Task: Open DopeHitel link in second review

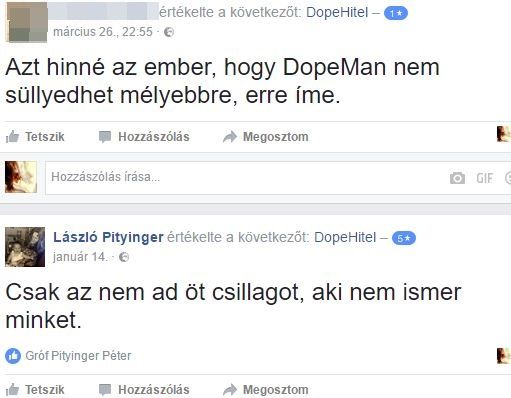Action: click(x=345, y=237)
